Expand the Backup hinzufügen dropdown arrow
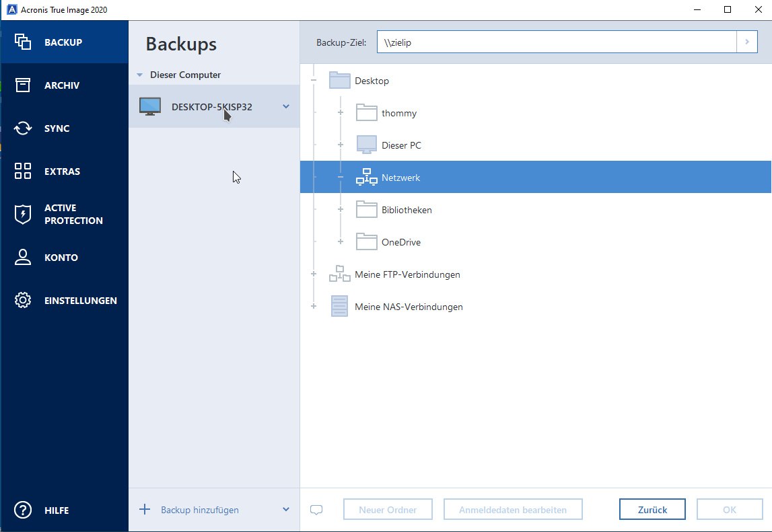Screen dimensions: 772x532 point(285,510)
